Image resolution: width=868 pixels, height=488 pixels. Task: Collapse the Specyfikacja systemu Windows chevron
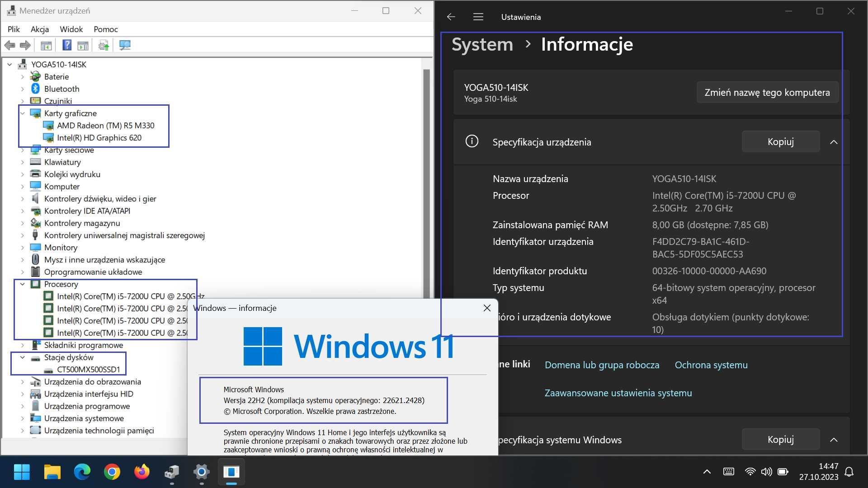(x=834, y=440)
